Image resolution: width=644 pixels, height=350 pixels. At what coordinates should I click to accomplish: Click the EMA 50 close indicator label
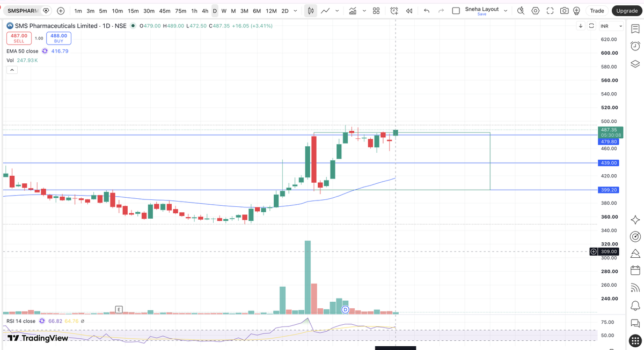[23, 51]
